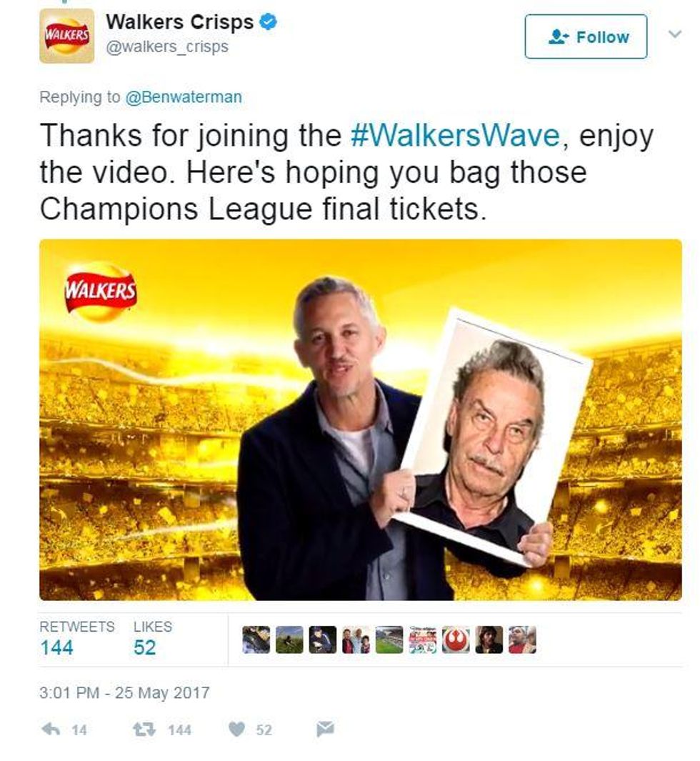This screenshot has width=700, height=761.
Task: Open the @walkers_crisps handle link
Action: [x=167, y=46]
